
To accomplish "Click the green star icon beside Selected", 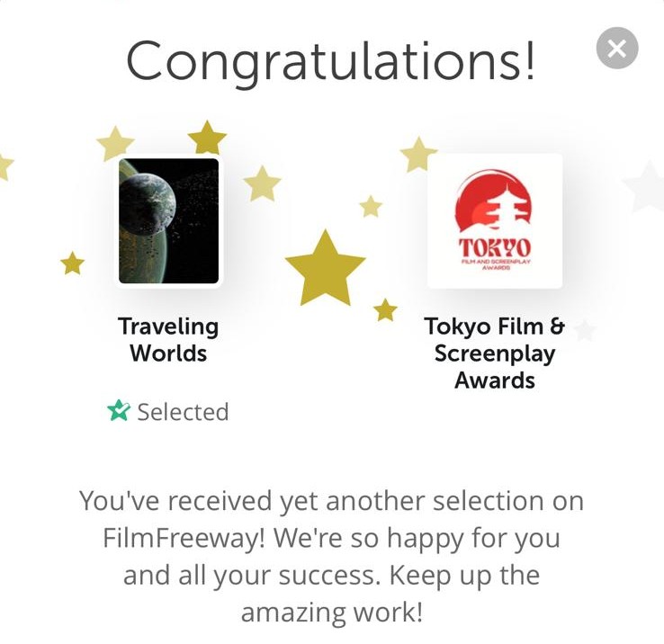I will [x=119, y=412].
